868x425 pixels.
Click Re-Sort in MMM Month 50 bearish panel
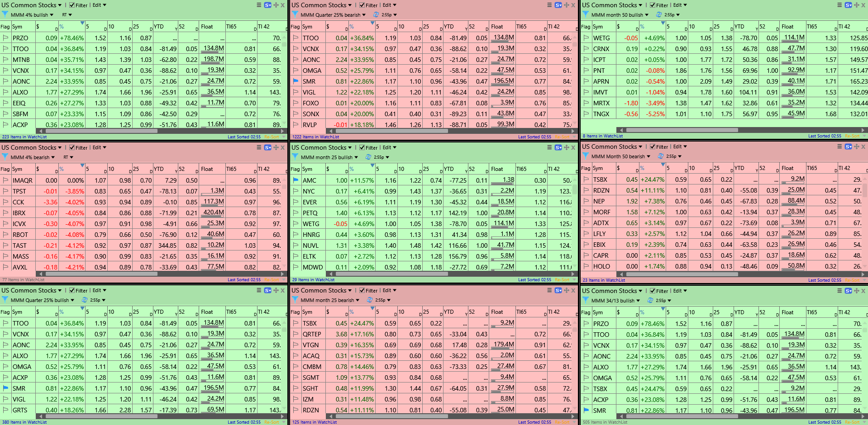pos(853,280)
